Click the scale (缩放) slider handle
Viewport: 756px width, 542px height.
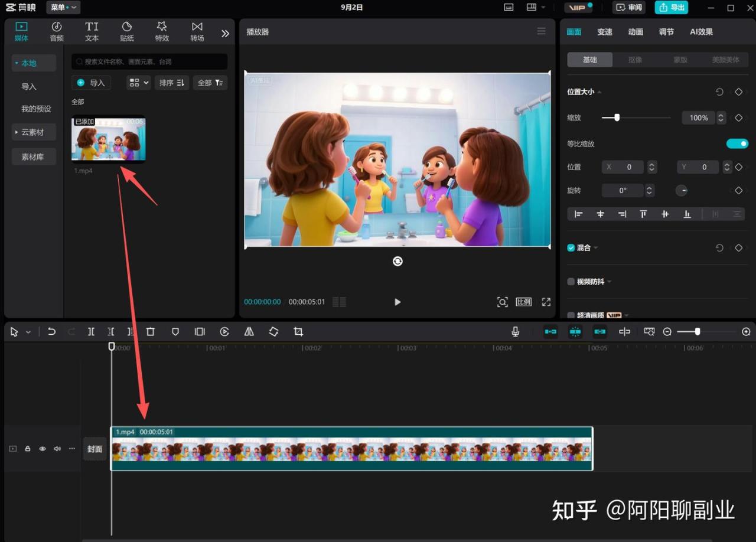[x=617, y=117]
